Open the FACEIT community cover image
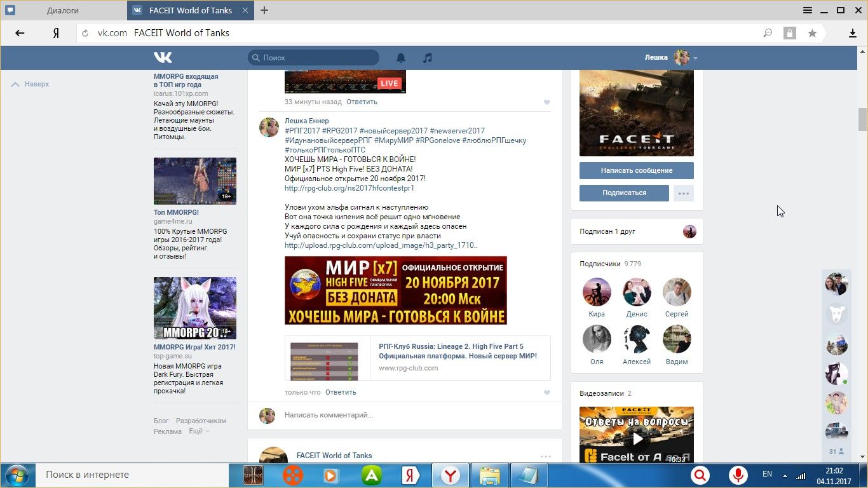 point(637,113)
